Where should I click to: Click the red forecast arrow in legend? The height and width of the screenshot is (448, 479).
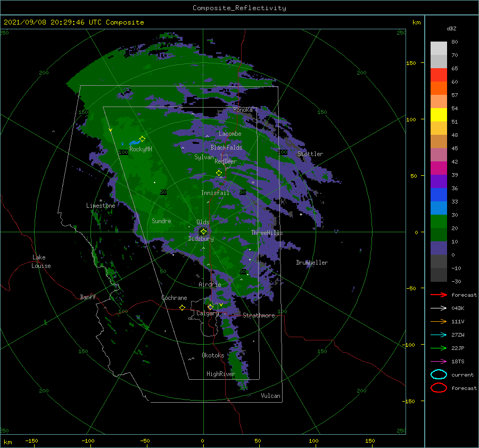(439, 295)
